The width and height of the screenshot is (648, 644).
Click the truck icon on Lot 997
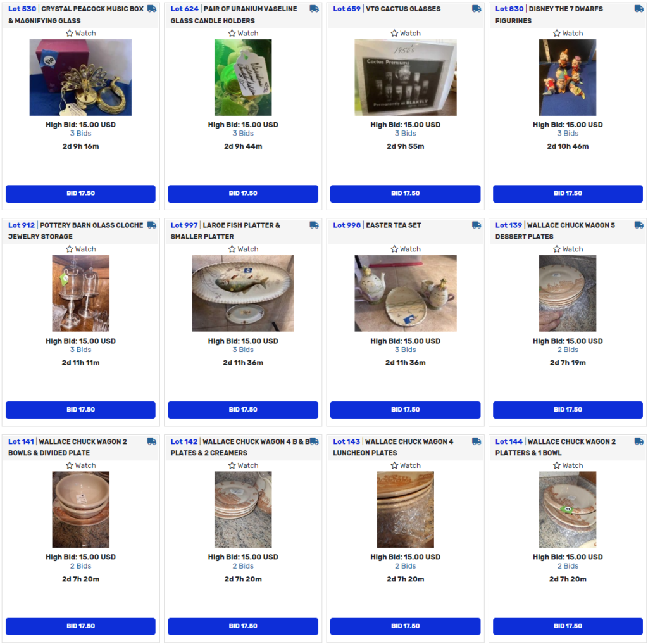pyautogui.click(x=314, y=225)
